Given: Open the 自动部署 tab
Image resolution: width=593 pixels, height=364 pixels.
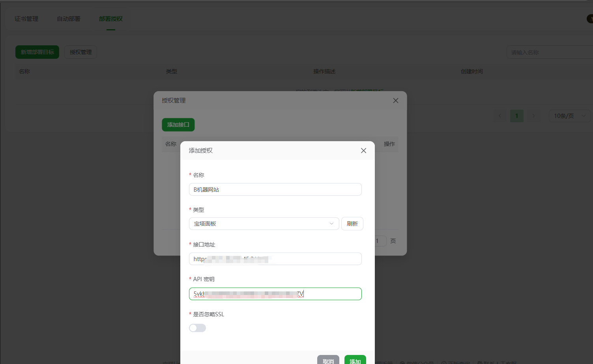Looking at the screenshot, I should (x=69, y=19).
